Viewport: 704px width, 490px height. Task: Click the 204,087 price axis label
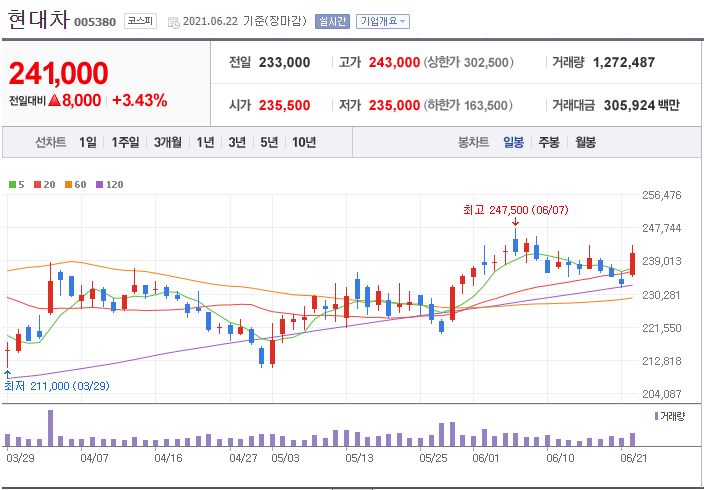click(x=661, y=394)
